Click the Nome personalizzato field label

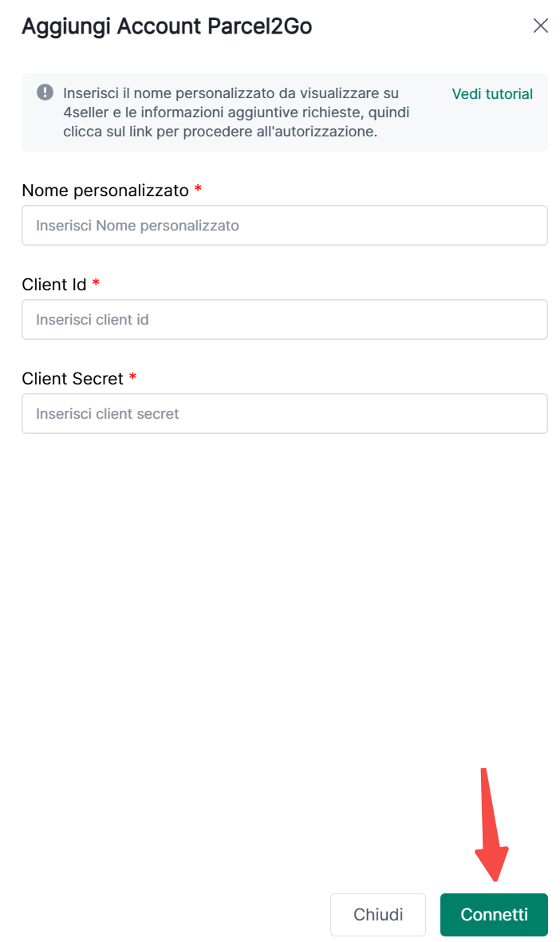click(105, 191)
